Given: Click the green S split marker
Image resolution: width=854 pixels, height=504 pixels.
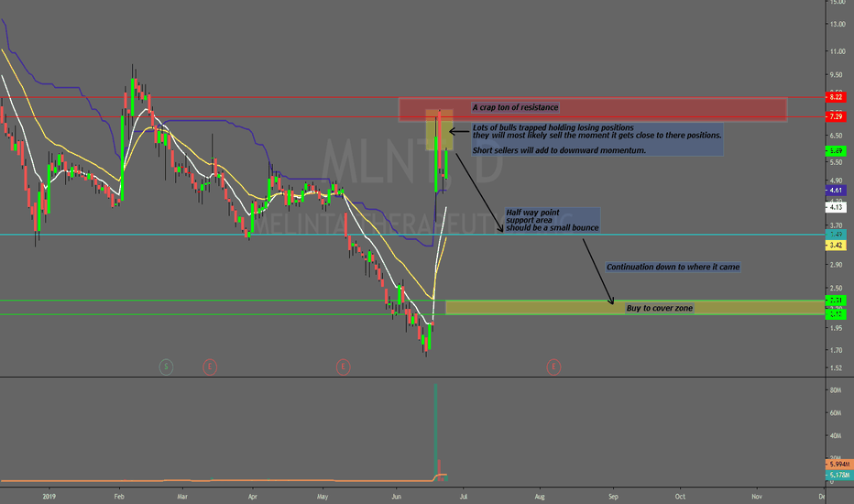Looking at the screenshot, I should click(166, 367).
